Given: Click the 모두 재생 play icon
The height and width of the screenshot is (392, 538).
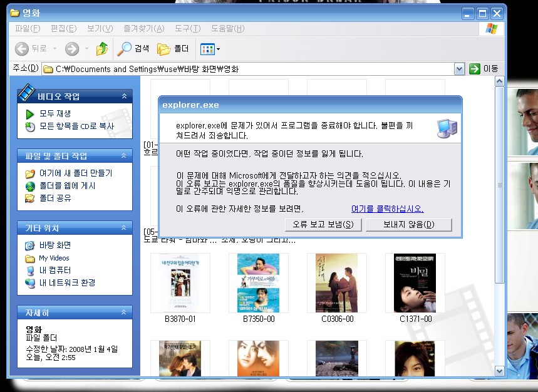Looking at the screenshot, I should pos(30,114).
